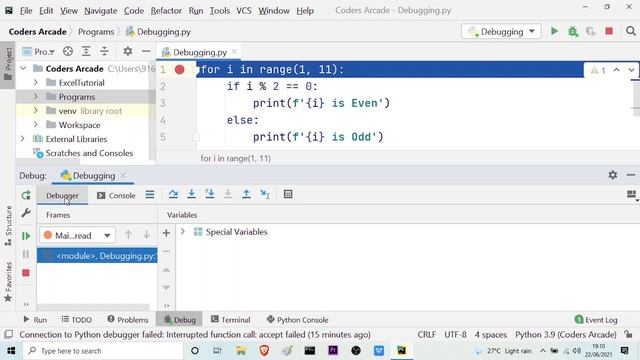
Task: Expand Special Variables in Variables pane
Action: 183,231
